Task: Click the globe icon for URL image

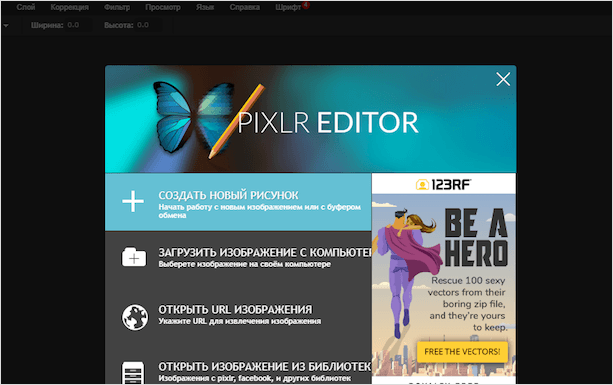Action: [x=134, y=317]
